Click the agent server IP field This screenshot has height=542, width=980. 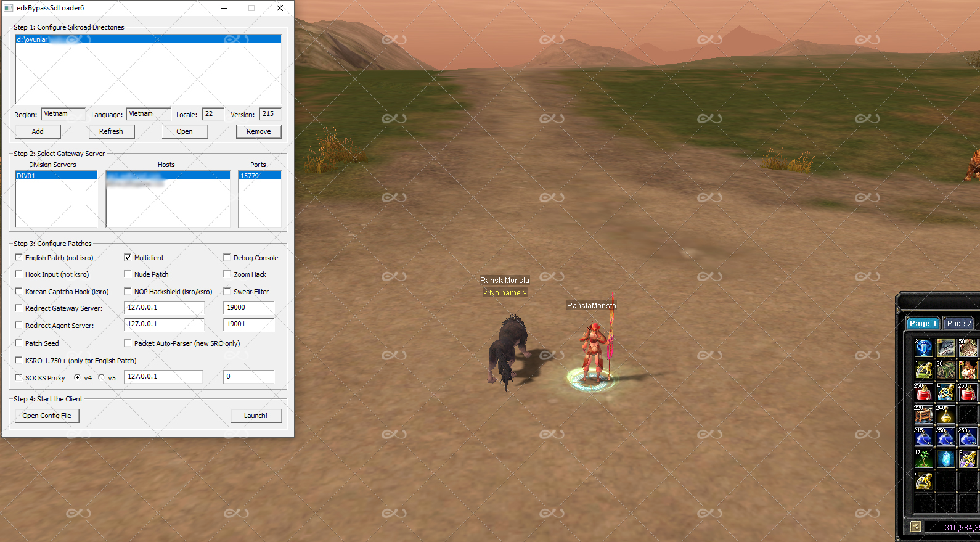click(x=164, y=324)
